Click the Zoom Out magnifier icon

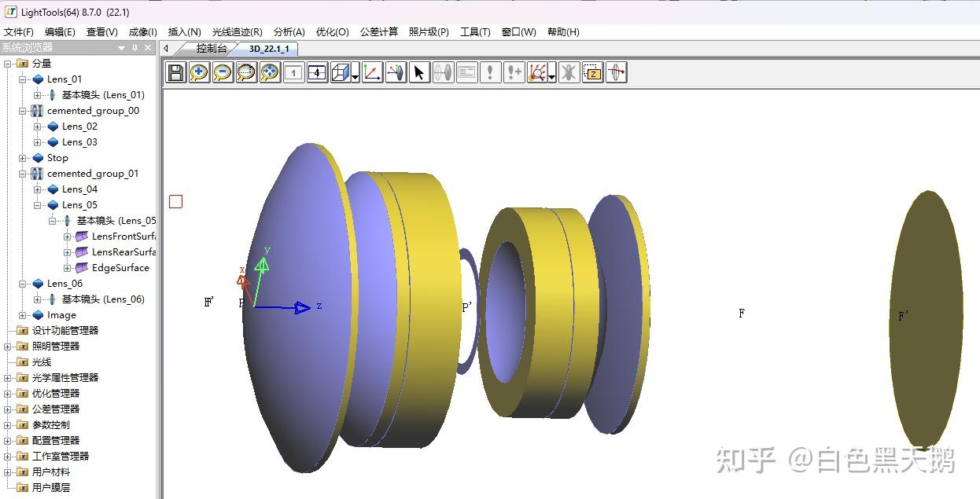click(222, 72)
